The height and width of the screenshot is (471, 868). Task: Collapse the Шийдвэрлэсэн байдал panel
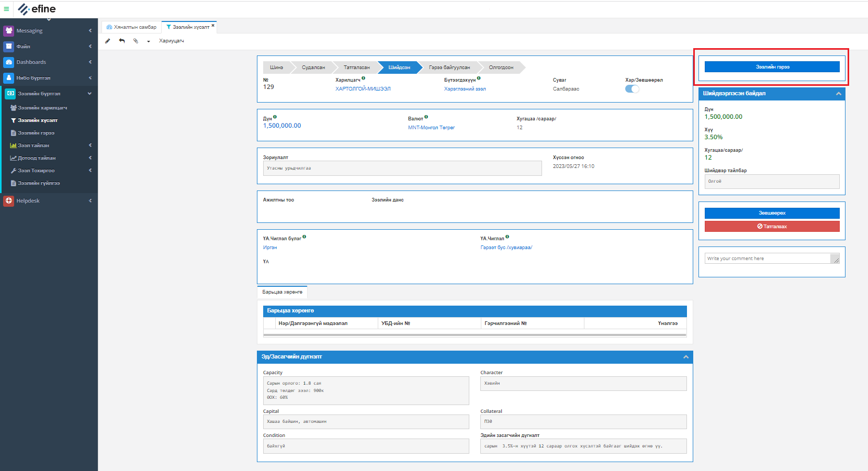click(838, 94)
